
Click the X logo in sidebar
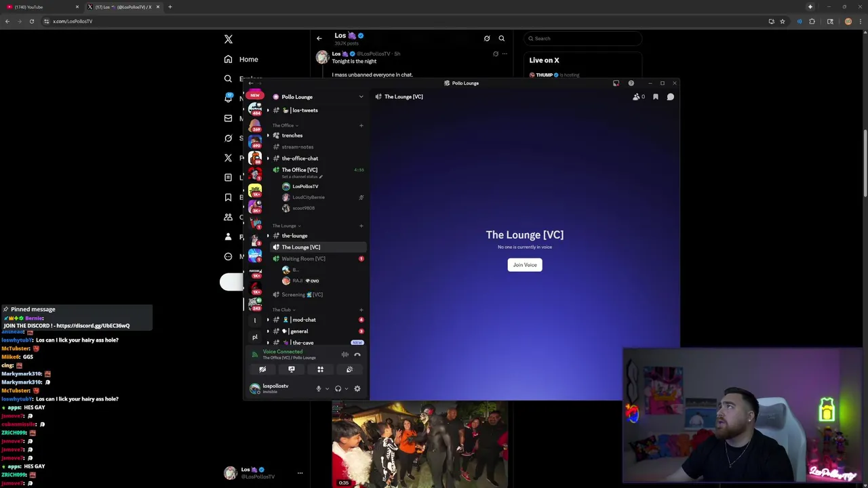[x=229, y=39]
